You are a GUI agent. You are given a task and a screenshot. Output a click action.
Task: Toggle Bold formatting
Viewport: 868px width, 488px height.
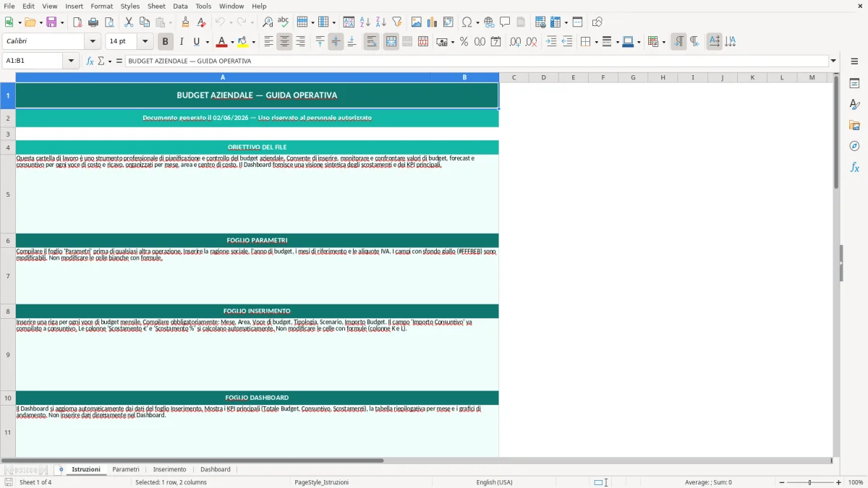pos(165,42)
